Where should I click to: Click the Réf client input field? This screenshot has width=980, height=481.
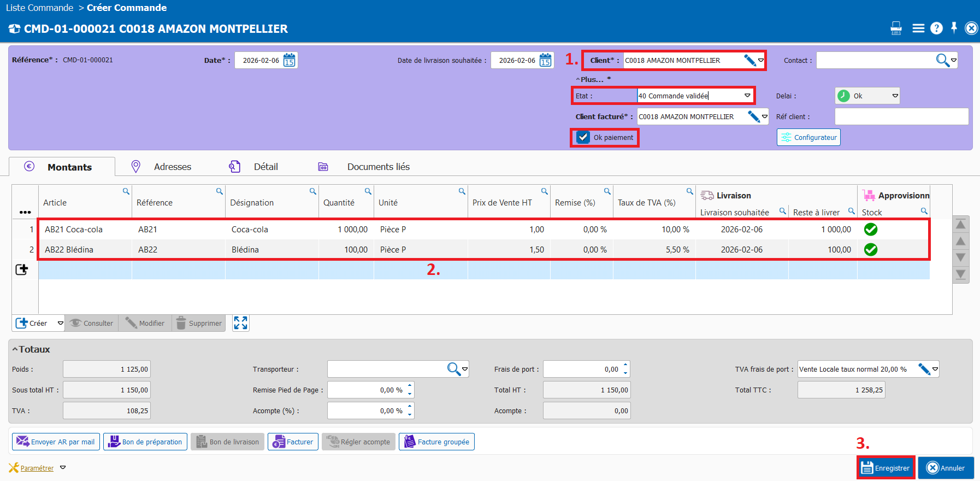point(901,116)
